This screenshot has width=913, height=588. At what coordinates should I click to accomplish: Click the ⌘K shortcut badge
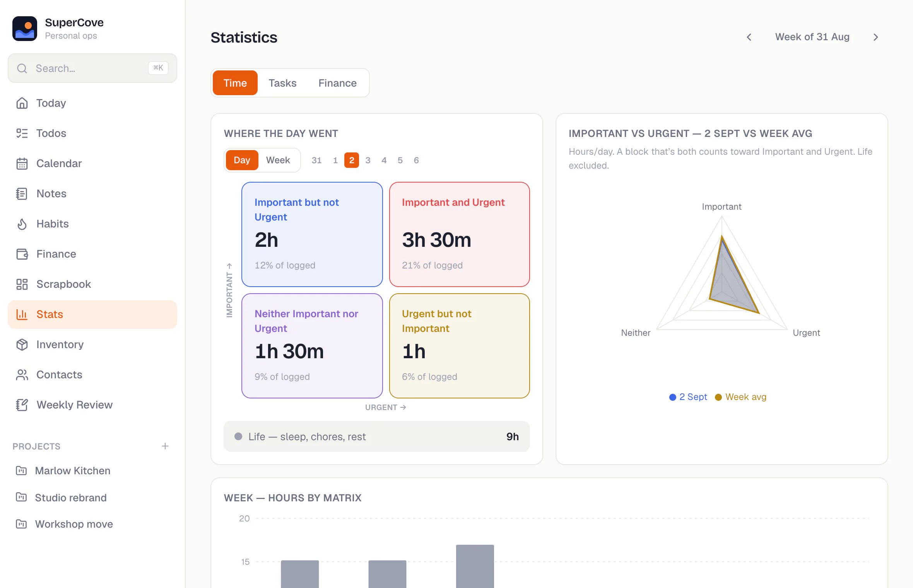coord(158,68)
